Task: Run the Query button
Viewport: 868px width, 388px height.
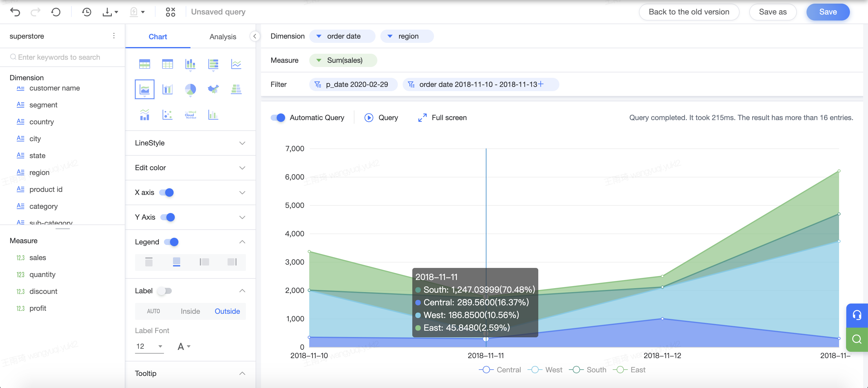Action: [x=381, y=117]
